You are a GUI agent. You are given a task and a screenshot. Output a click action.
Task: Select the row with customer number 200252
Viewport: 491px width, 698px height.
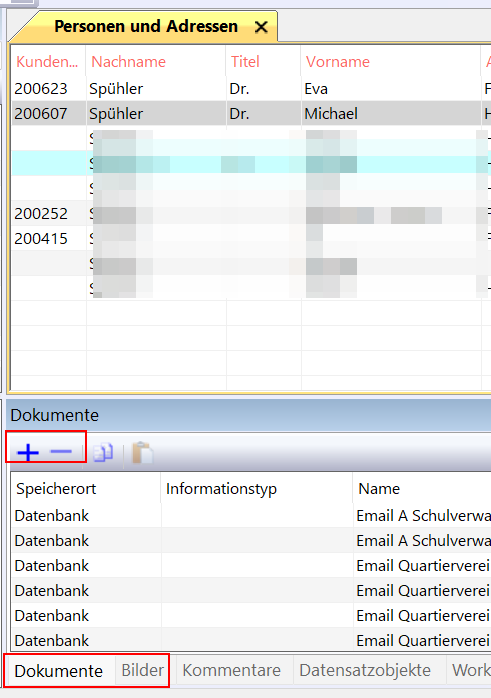(251, 214)
